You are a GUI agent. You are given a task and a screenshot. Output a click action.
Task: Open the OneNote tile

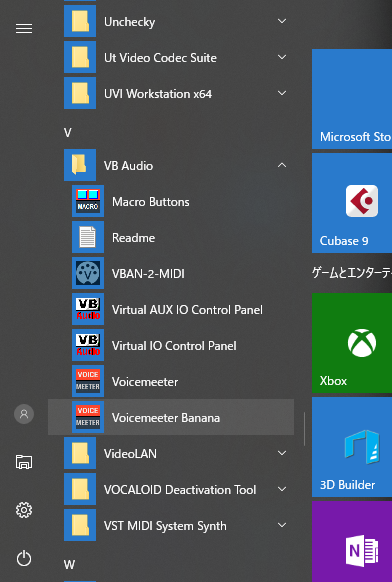click(x=352, y=542)
